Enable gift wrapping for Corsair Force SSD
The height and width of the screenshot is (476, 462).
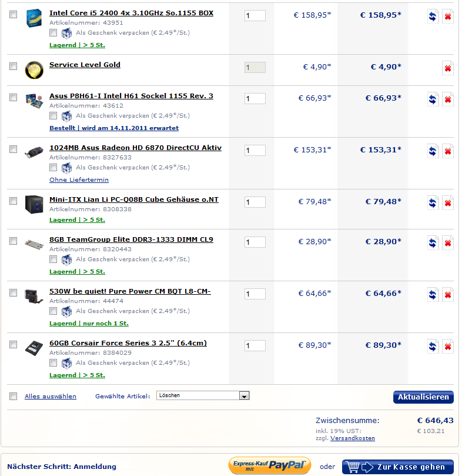coord(53,363)
